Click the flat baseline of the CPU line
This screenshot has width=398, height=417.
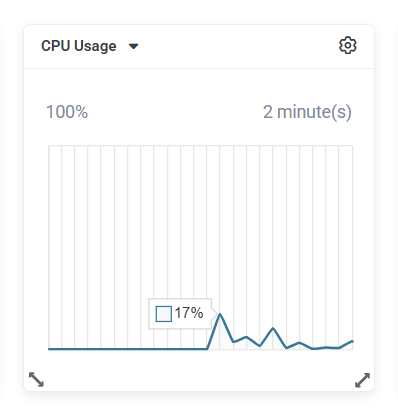tap(128, 349)
